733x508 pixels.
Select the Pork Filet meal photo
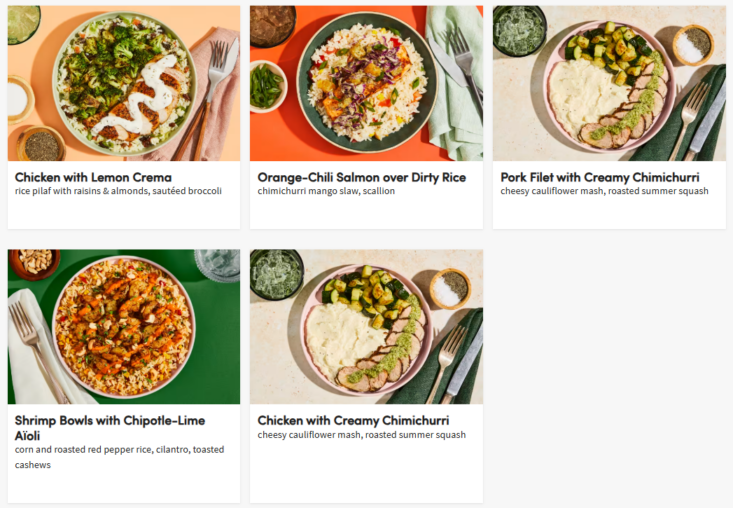pyautogui.click(x=609, y=83)
